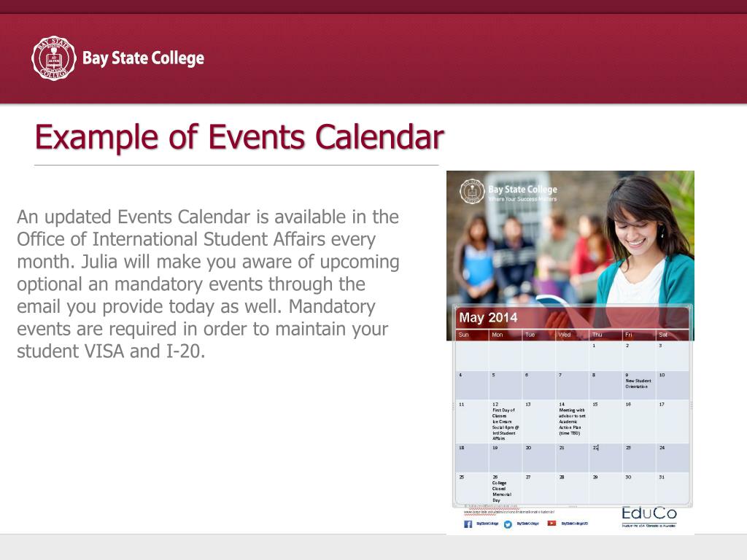The width and height of the screenshot is (747, 560).
Task: Click the Bay State College header text
Action: tap(143, 58)
